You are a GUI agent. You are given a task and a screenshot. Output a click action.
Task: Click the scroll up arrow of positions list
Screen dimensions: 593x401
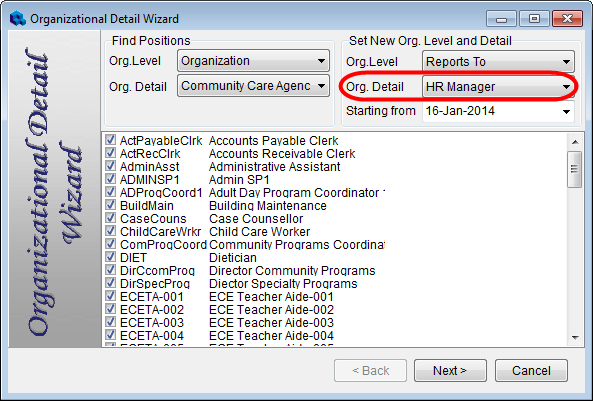click(575, 142)
